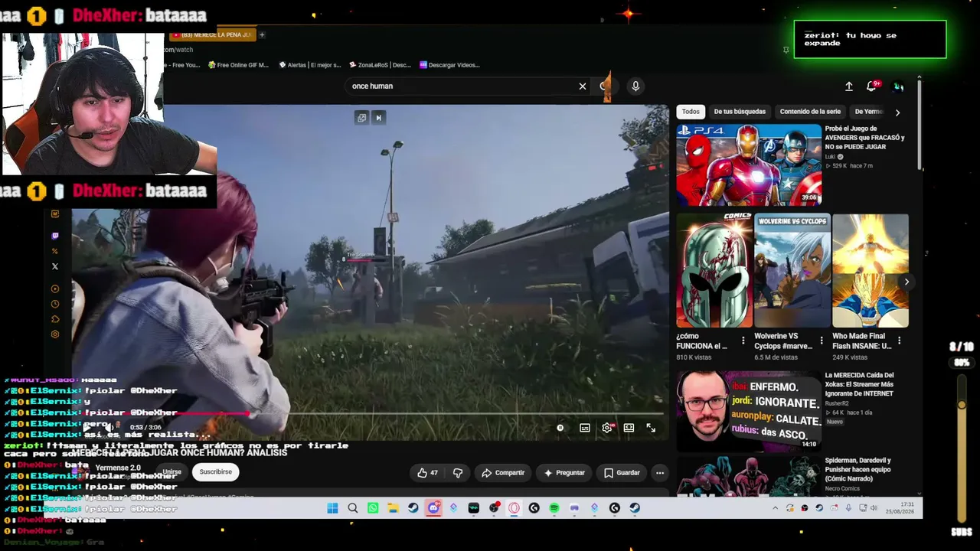The width and height of the screenshot is (980, 551).
Task: Select the 'De tus búsquedas' filter chip
Action: pos(740,112)
